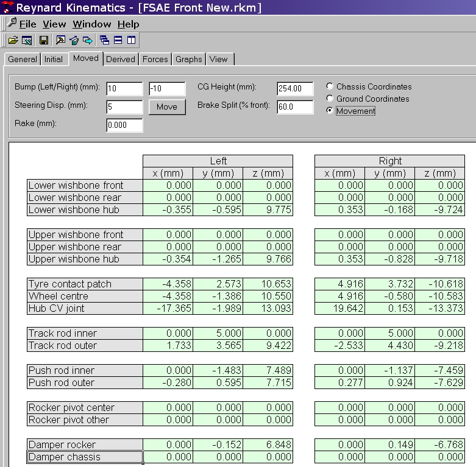Click the Open file folder icon
The image size is (476, 467).
pyautogui.click(x=13, y=40)
